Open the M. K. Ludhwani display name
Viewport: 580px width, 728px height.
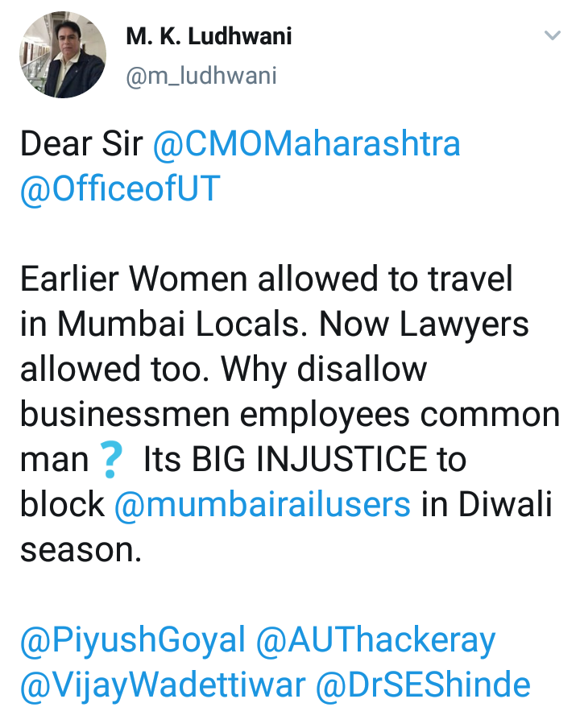(209, 36)
